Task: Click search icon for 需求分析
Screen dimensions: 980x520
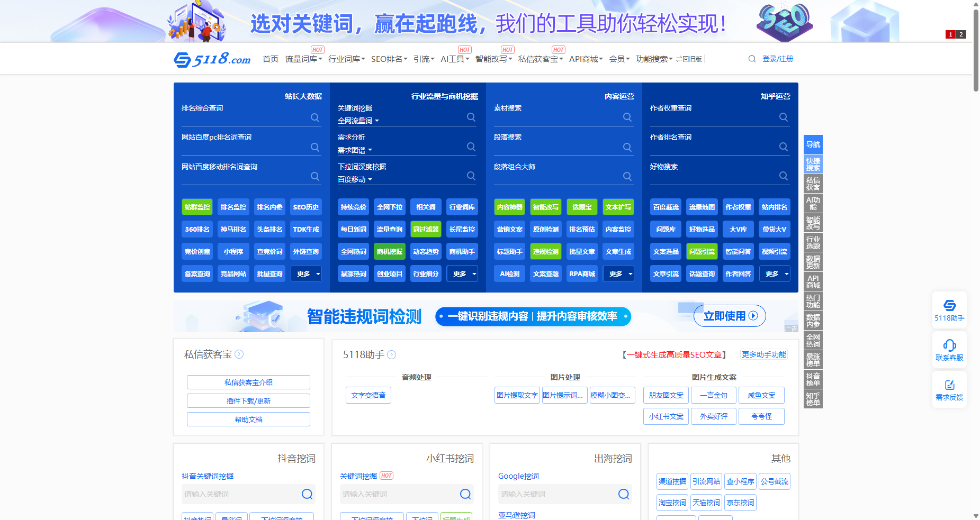Action: (x=471, y=147)
